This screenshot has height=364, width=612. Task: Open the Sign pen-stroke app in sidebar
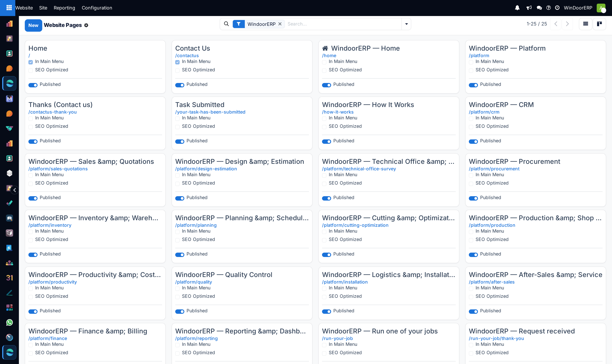9,293
